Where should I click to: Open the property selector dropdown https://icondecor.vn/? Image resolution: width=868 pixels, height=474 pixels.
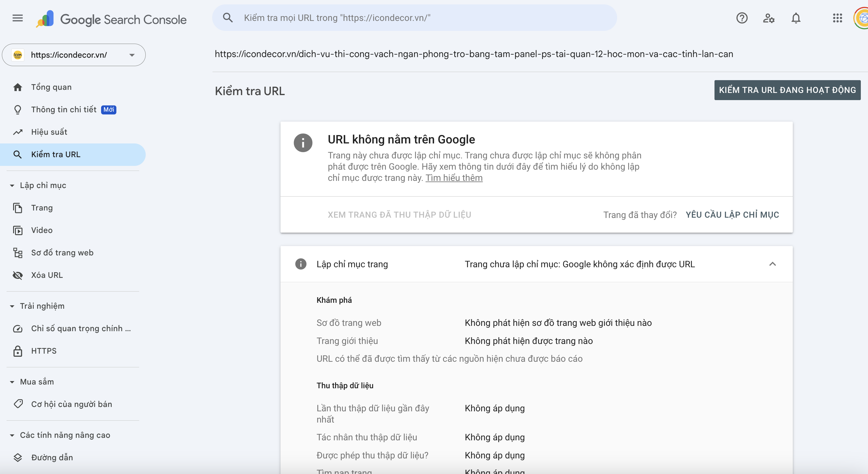tap(73, 55)
